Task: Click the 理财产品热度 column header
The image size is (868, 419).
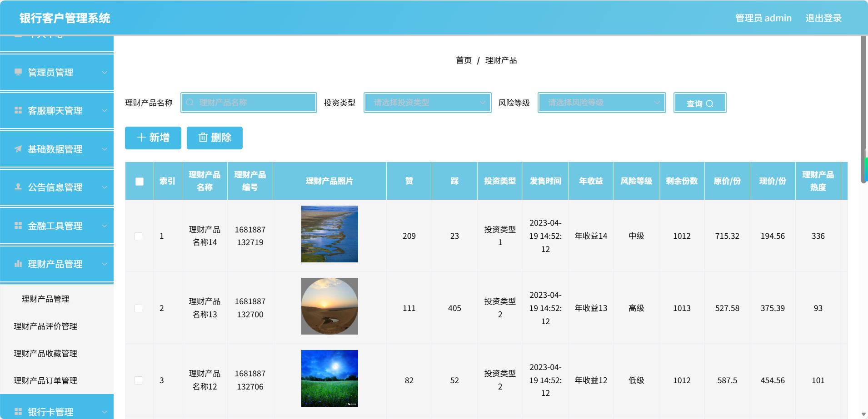Action: point(818,181)
